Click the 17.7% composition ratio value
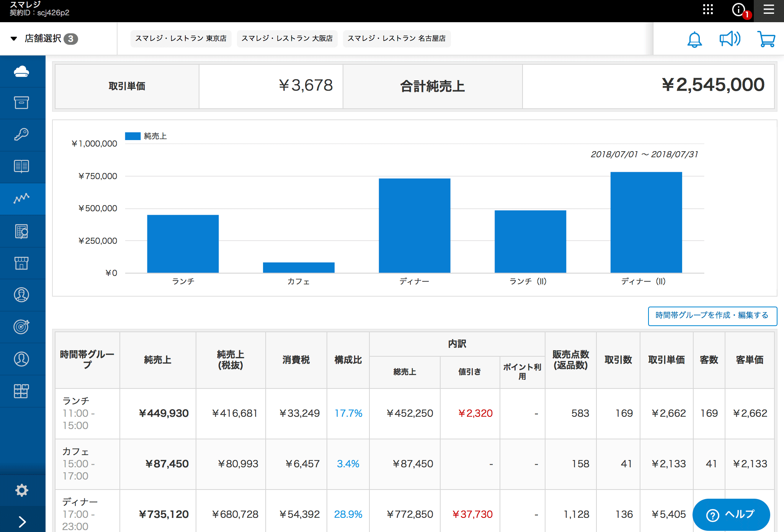784x532 pixels. click(x=348, y=413)
